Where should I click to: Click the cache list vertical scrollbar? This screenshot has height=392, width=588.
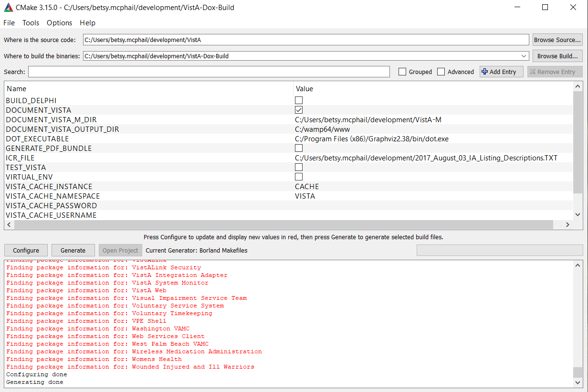tap(577, 143)
